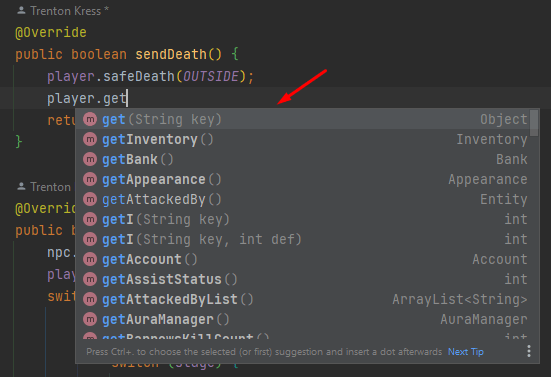The width and height of the screenshot is (551, 377).
Task: Click the author icon beside Trenton Kress
Action: pos(21,11)
